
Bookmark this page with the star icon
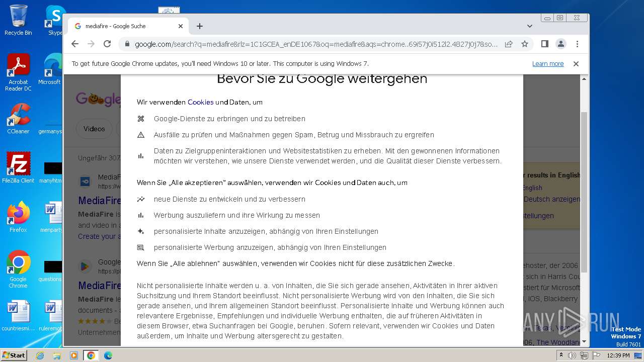(525, 44)
